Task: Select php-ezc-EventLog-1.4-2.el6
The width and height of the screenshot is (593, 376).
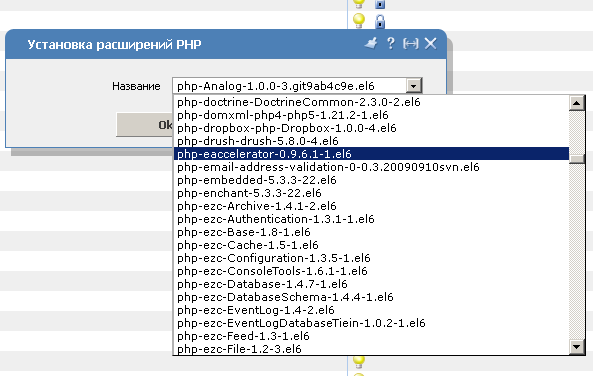Action: coord(371,310)
